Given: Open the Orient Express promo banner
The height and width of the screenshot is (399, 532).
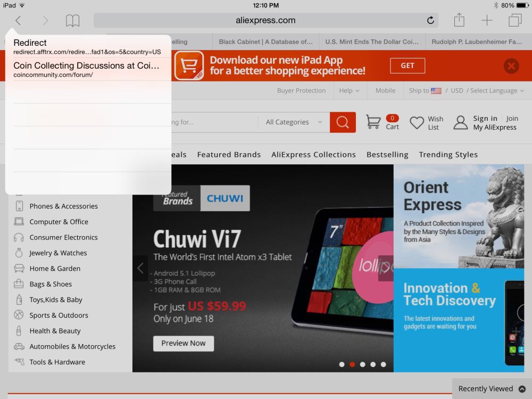Looking at the screenshot, I should coord(459,217).
